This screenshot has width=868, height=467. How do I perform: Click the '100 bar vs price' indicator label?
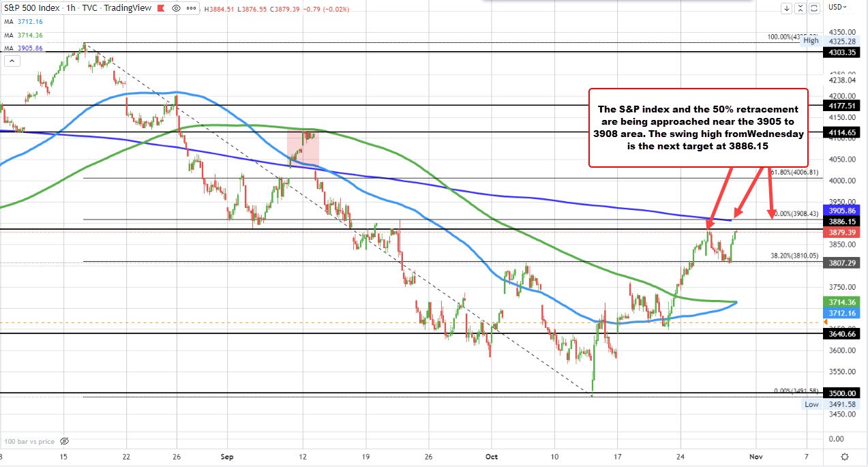[x=29, y=442]
